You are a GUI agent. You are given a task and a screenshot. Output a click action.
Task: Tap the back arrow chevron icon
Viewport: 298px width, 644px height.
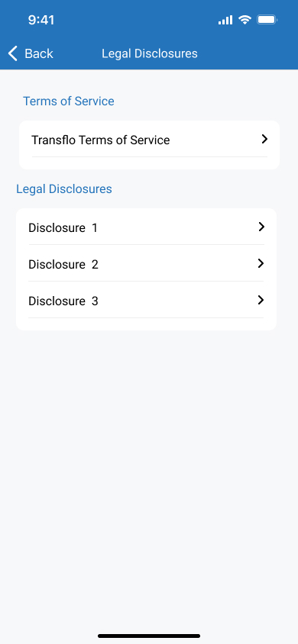click(x=13, y=53)
